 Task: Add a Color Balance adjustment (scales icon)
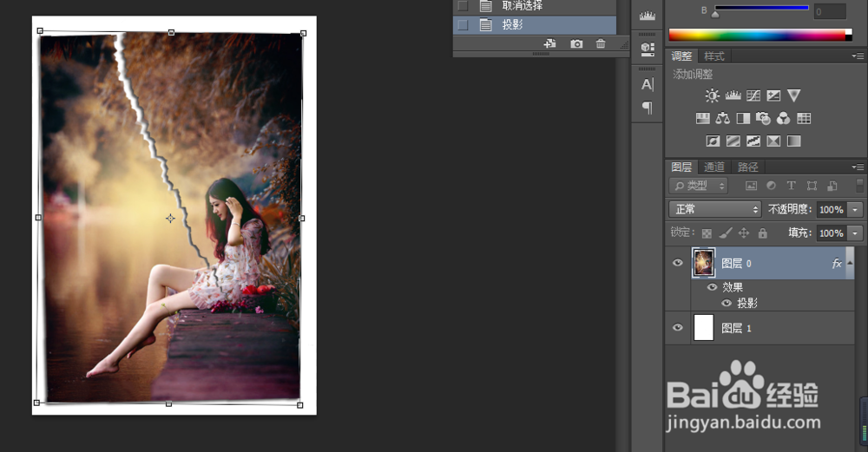[722, 118]
